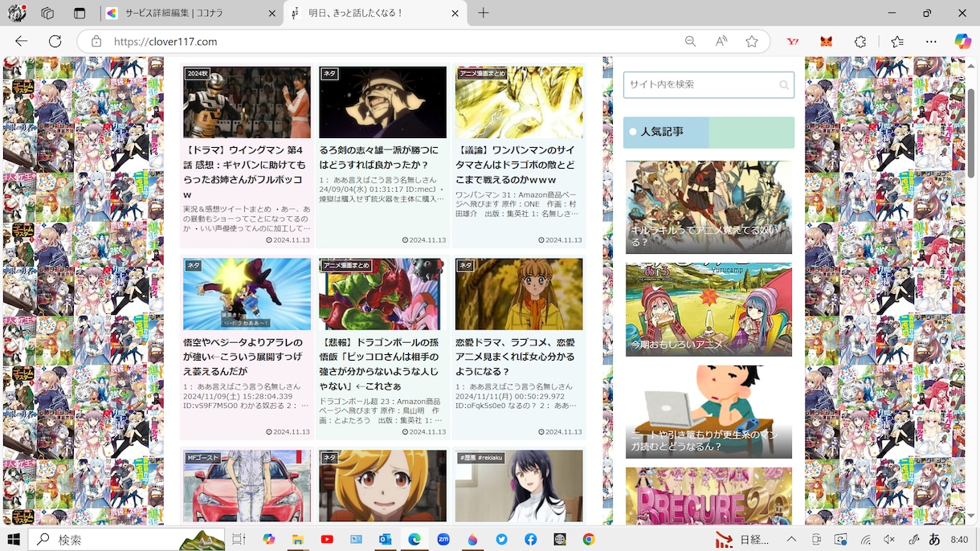Open the 悟空やベジータよりアラレ article title

click(245, 357)
